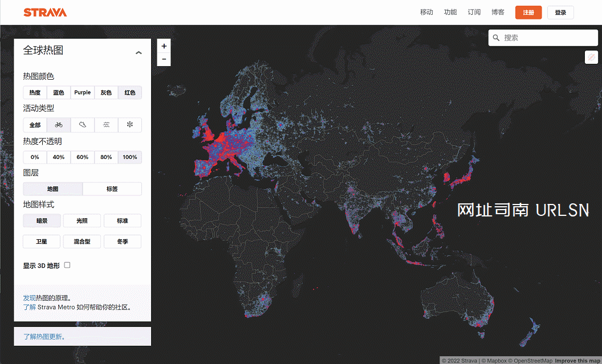Viewport: 602px width, 364px height.
Task: Collapse the 全球热图 panel chevron
Action: [139, 52]
